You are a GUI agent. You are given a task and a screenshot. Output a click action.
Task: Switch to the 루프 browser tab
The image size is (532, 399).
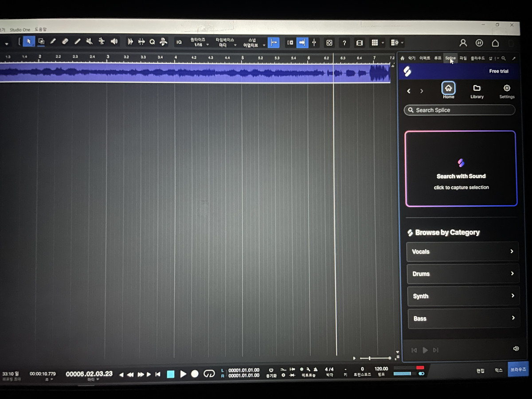(438, 58)
